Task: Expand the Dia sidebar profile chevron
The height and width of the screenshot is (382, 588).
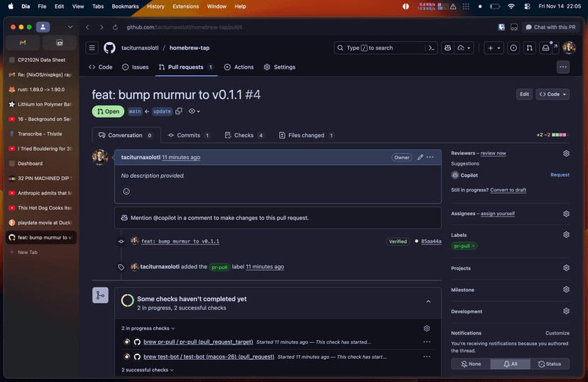Action: [x=70, y=27]
